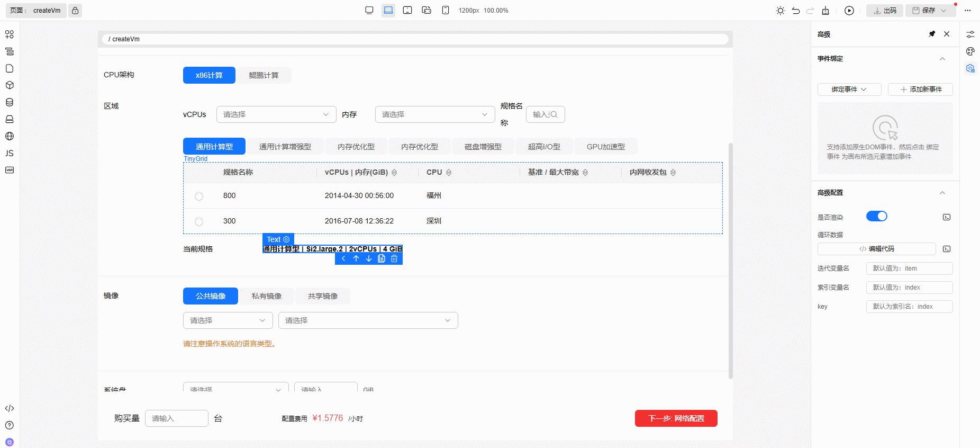Switch canvas to mobile phone view
Viewport: 980px width, 448px height.
tap(446, 10)
